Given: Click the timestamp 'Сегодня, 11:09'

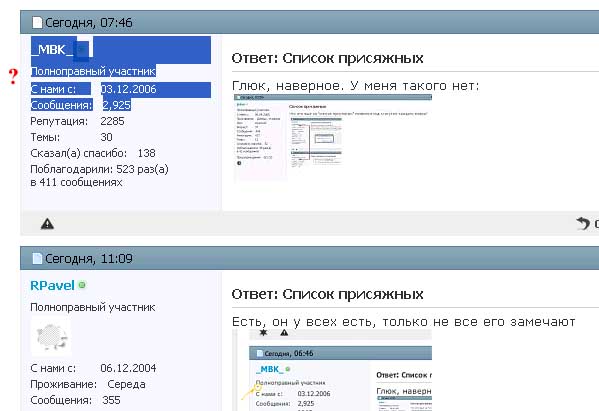Looking at the screenshot, I should [x=89, y=259].
